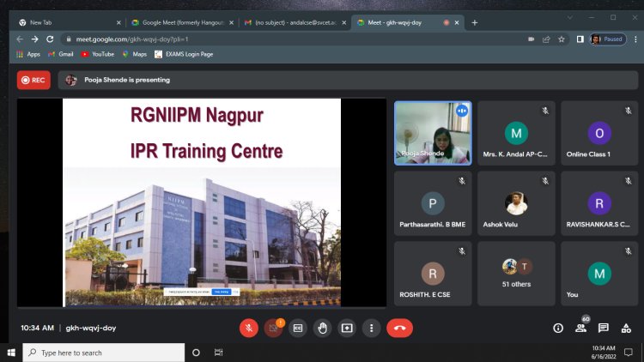This screenshot has height=362, width=644.
Task: Open meeting details info icon
Action: [x=558, y=328]
